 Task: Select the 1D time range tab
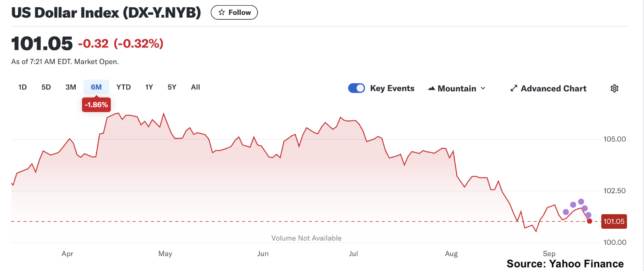click(23, 87)
